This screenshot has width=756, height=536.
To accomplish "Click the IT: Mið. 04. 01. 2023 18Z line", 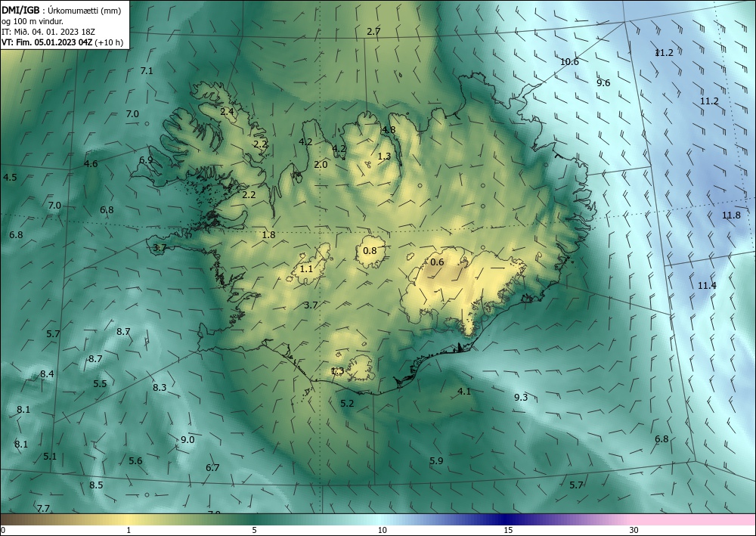I will click(48, 31).
